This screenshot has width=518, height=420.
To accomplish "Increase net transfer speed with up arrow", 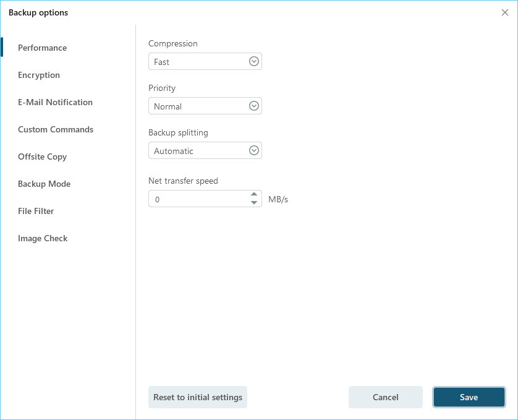I will (254, 194).
